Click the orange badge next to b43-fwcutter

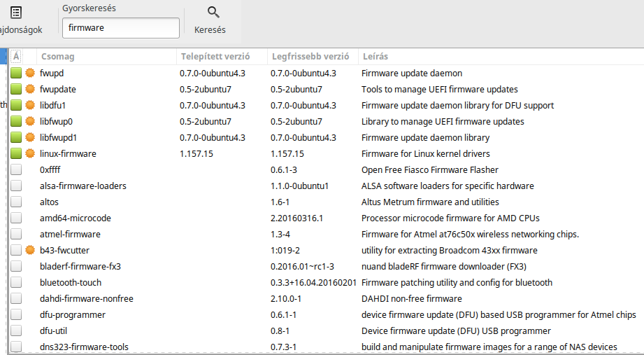tap(30, 250)
